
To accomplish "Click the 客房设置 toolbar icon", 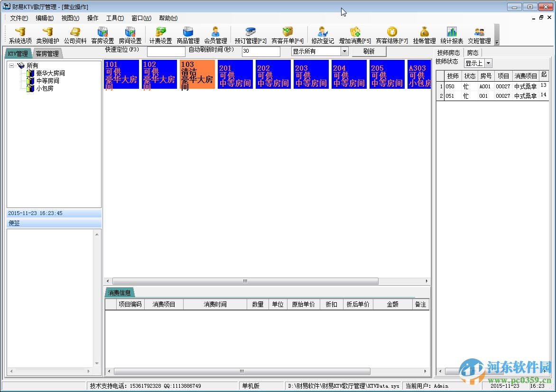I will tap(102, 36).
